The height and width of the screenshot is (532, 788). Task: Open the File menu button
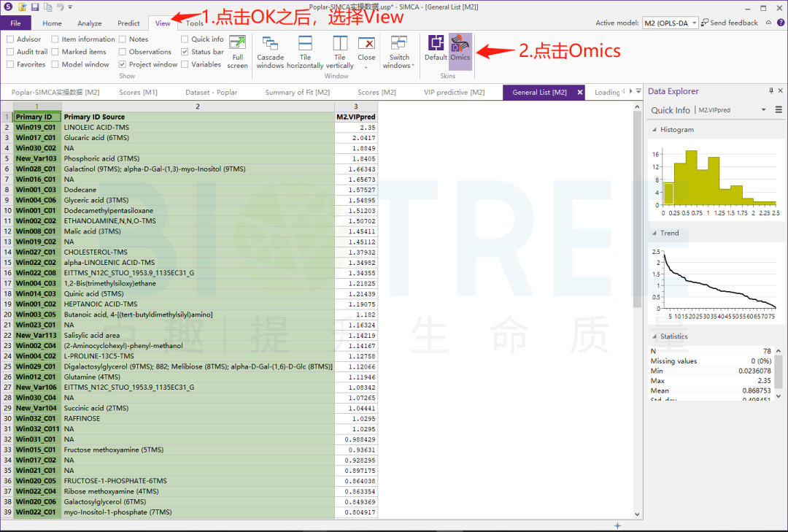[15, 23]
